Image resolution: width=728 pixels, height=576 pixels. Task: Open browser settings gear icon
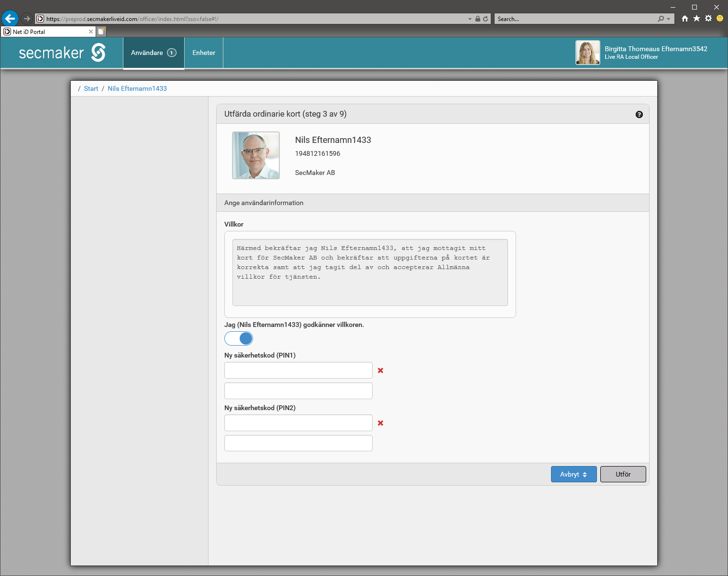708,19
